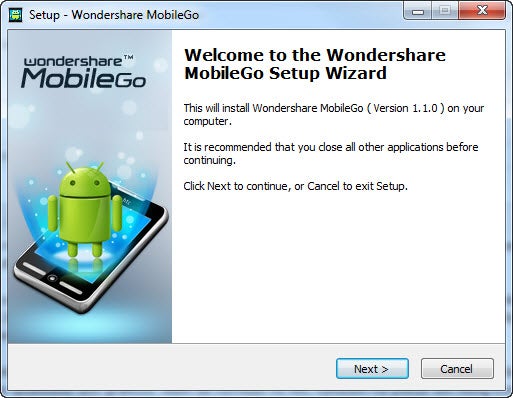Click the green Android robot graphic

(85, 209)
